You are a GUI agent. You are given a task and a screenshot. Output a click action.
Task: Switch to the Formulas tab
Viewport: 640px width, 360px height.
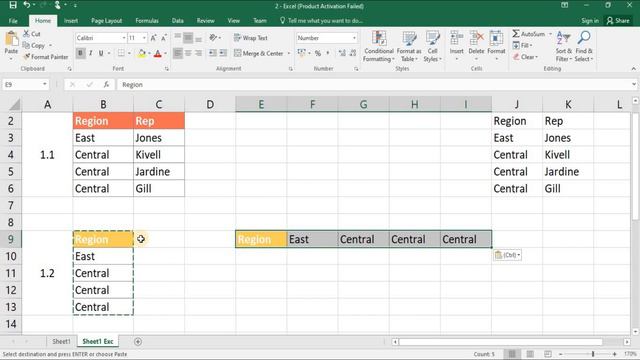147,21
